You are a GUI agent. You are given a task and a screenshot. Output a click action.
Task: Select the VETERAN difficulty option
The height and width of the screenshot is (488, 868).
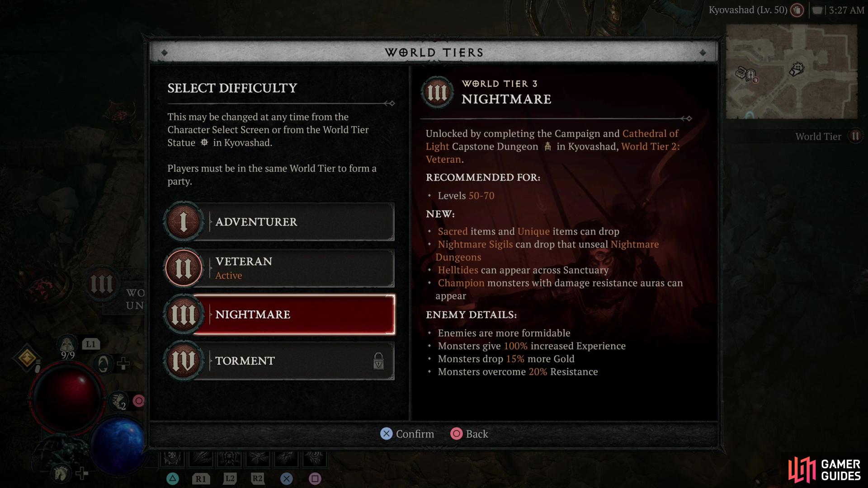pyautogui.click(x=278, y=267)
